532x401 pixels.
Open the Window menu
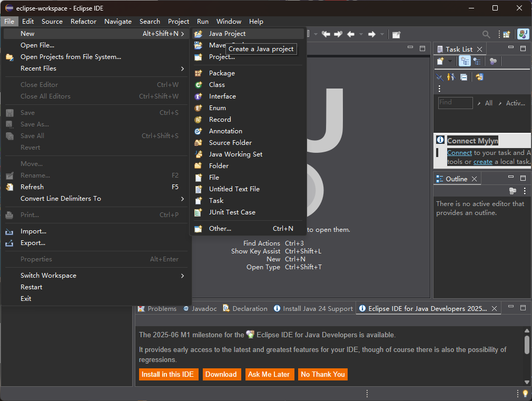click(x=229, y=22)
